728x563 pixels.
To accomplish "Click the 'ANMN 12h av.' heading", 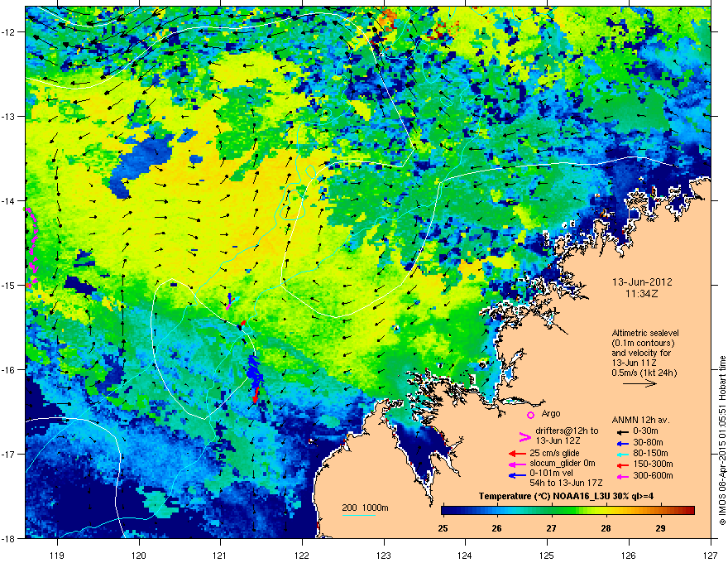I will [x=640, y=421].
